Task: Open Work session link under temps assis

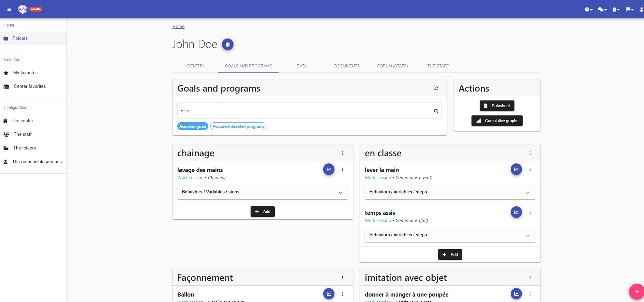Action: point(378,221)
